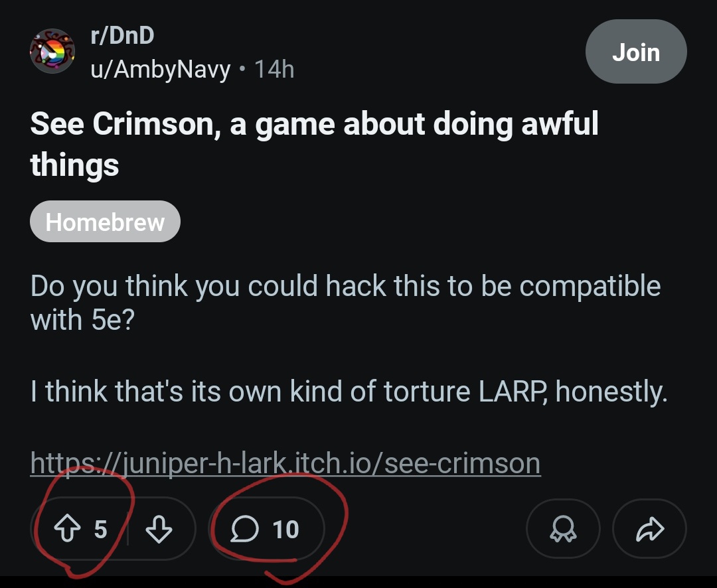
Task: Filter by the Homebrew flair tag
Action: click(x=105, y=222)
